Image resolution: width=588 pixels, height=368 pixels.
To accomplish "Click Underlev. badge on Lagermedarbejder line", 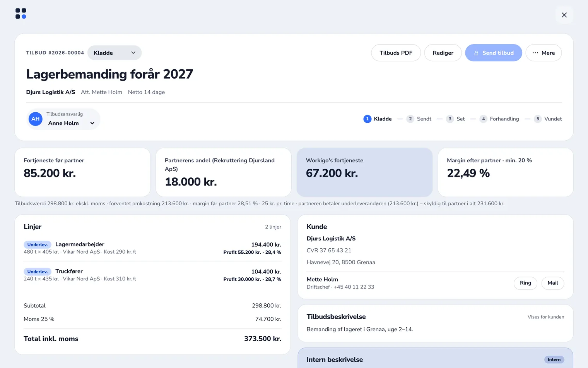I will pos(38,244).
